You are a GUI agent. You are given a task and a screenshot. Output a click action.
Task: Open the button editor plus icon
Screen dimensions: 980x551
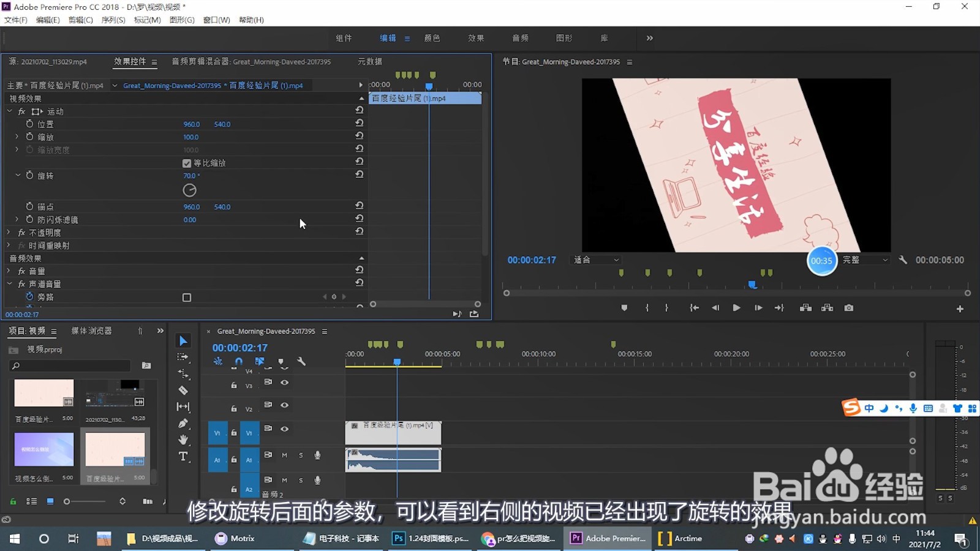coord(960,309)
